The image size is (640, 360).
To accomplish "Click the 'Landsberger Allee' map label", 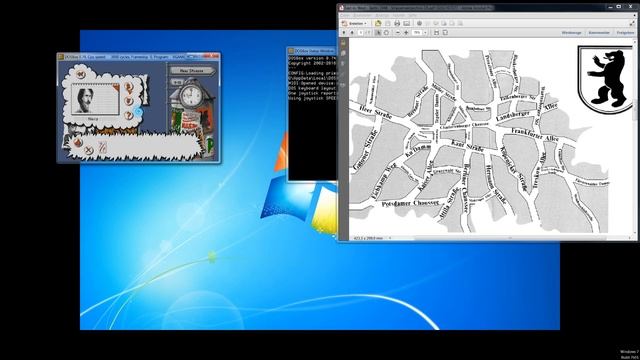I will pos(526,112).
